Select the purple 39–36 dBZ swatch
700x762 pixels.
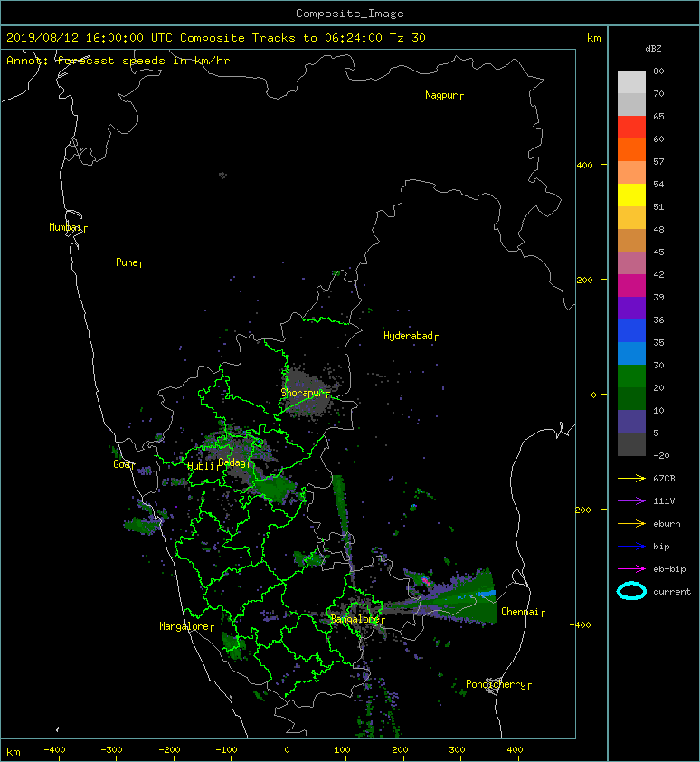pyautogui.click(x=631, y=308)
